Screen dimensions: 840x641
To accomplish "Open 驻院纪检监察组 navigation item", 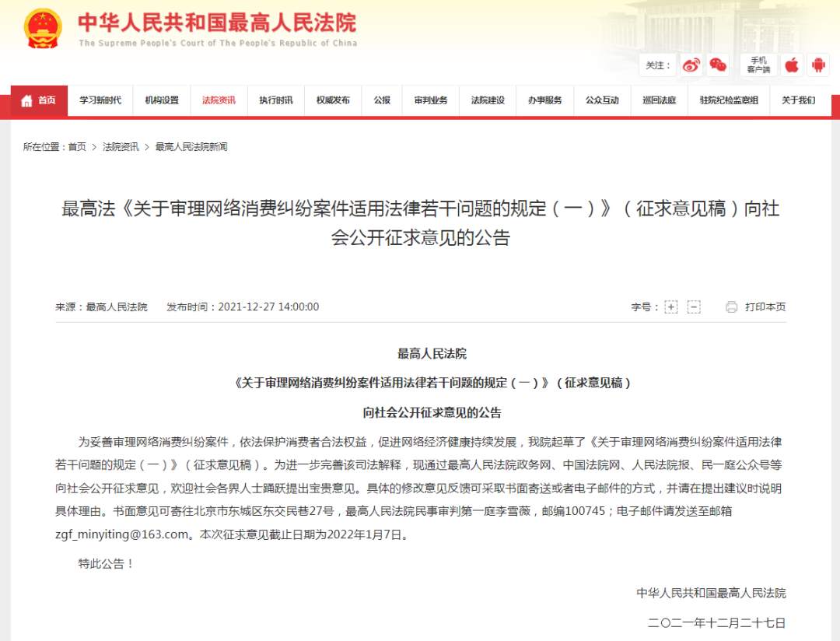I will click(729, 100).
